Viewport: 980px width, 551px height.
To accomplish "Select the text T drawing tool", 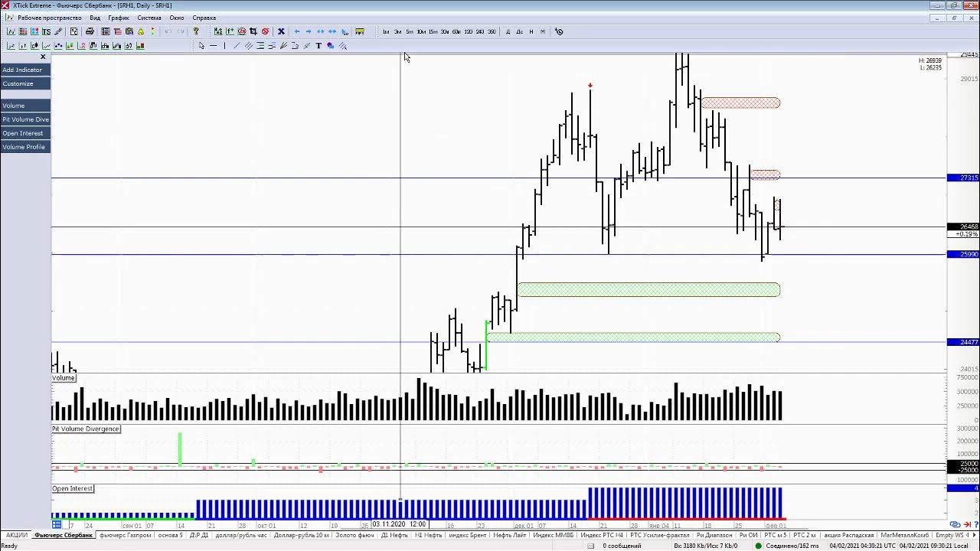I will tap(318, 46).
